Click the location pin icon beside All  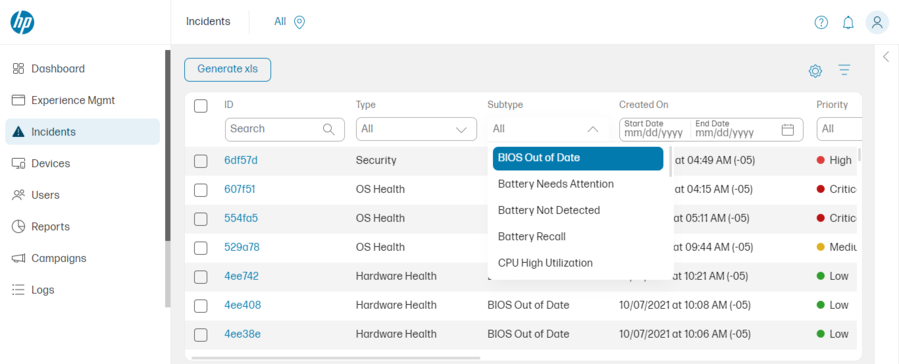[299, 22]
